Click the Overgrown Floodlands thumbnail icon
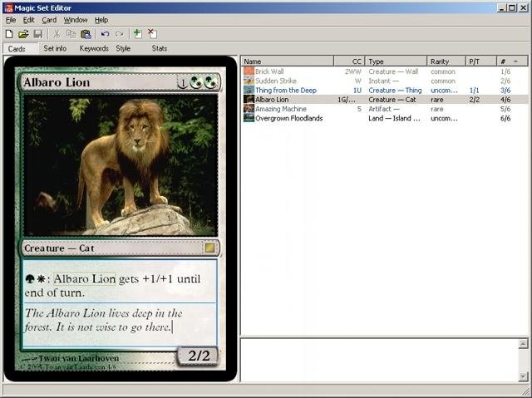Screen dimensions: 532x398 (x=249, y=118)
